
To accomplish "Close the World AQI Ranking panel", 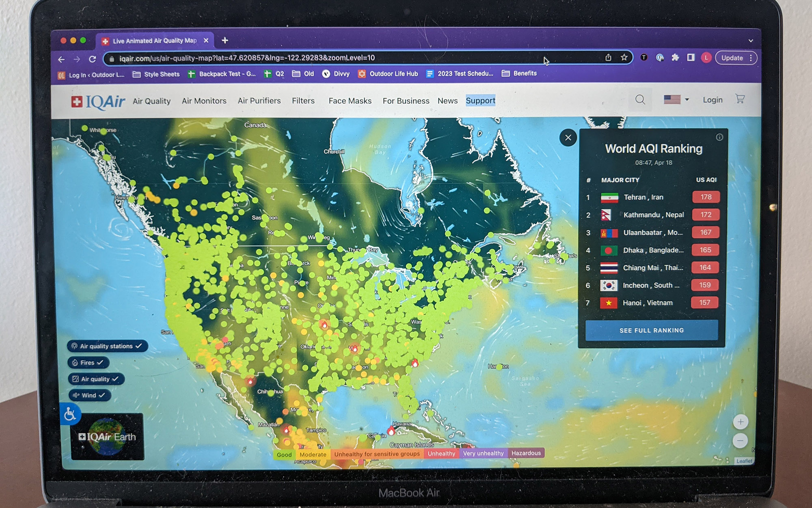I will click(x=568, y=138).
